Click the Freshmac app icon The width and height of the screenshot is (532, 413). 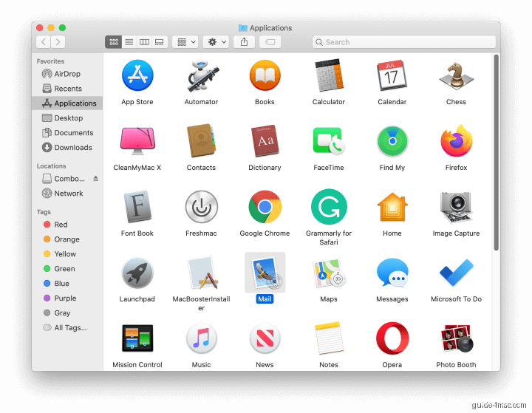[202, 207]
